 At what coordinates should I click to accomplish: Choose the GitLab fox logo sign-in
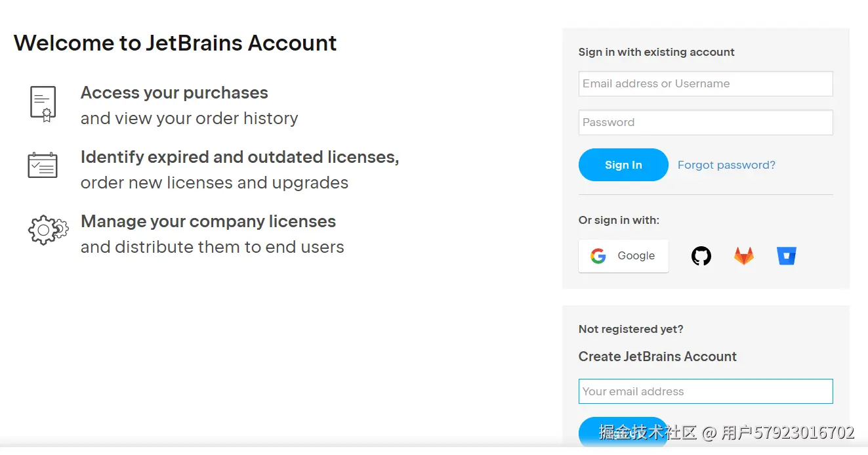click(743, 256)
